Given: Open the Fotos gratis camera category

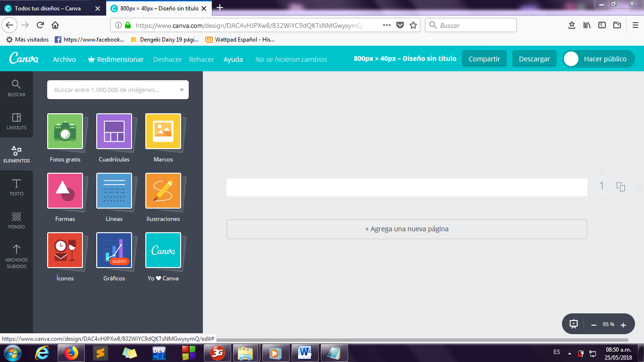Looking at the screenshot, I should point(65,131).
